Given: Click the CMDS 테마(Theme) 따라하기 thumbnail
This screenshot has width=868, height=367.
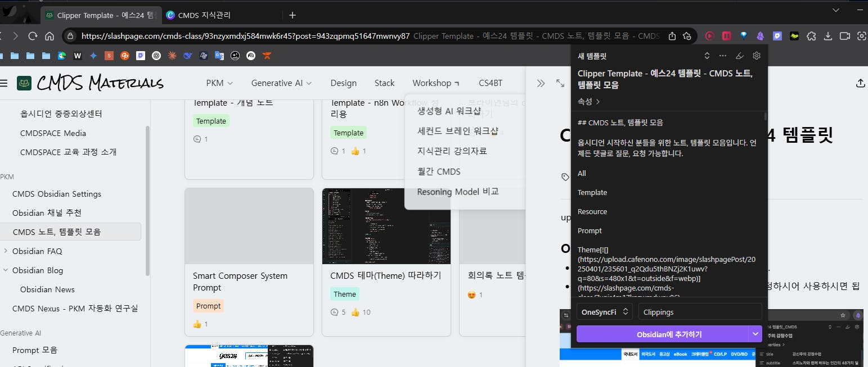Looking at the screenshot, I should coord(386,226).
